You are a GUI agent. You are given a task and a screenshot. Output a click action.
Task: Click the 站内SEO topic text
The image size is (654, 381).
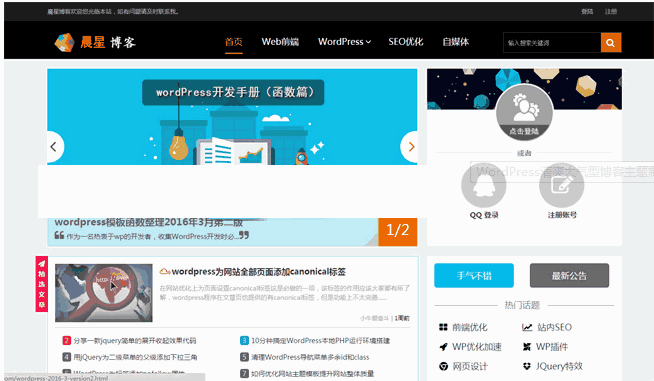point(554,327)
